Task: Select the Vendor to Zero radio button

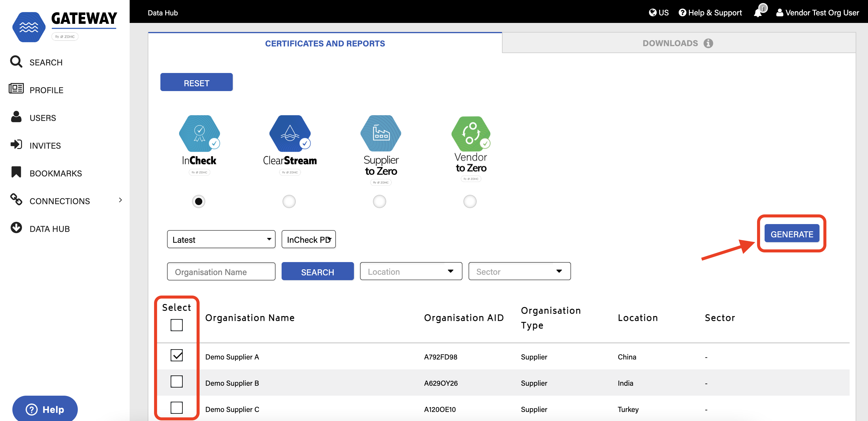Action: [470, 201]
